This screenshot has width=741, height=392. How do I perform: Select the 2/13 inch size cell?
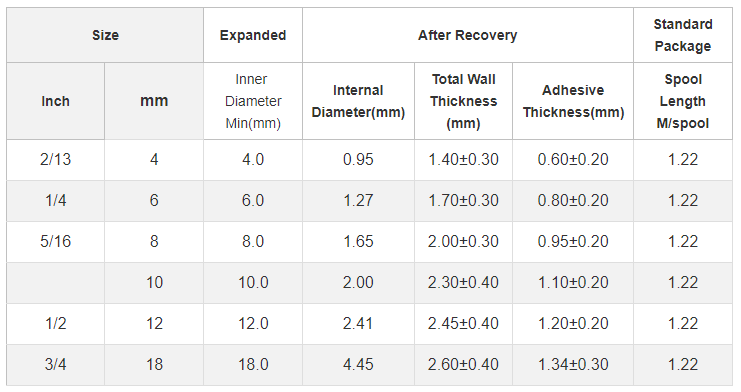55,160
